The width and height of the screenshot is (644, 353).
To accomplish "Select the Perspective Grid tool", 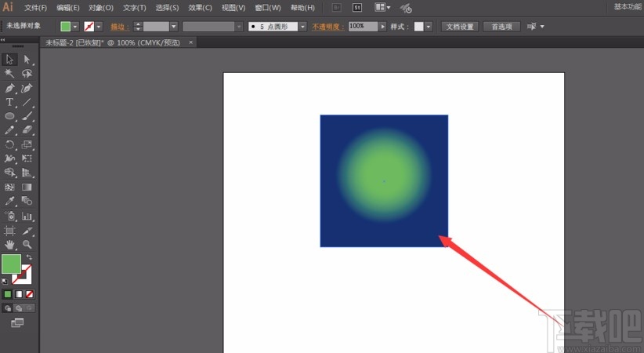I will [27, 173].
